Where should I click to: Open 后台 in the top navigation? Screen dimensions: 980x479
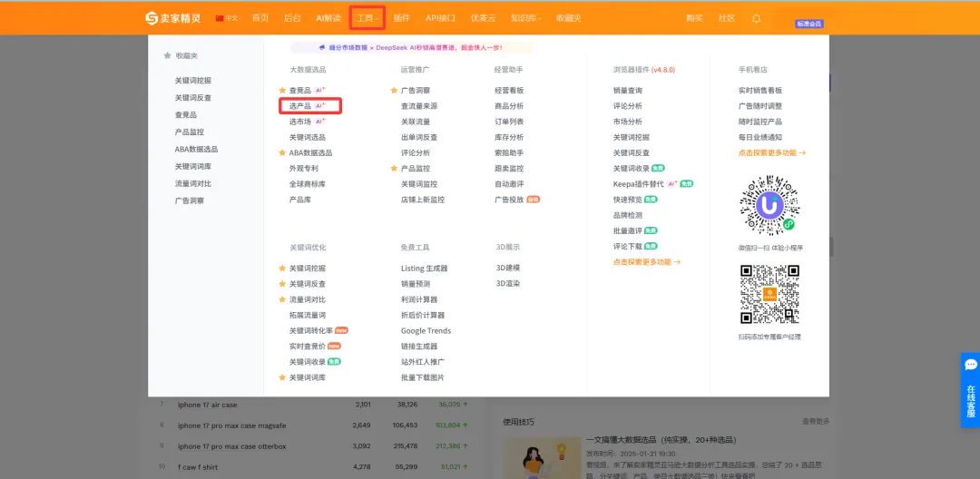coord(292,18)
